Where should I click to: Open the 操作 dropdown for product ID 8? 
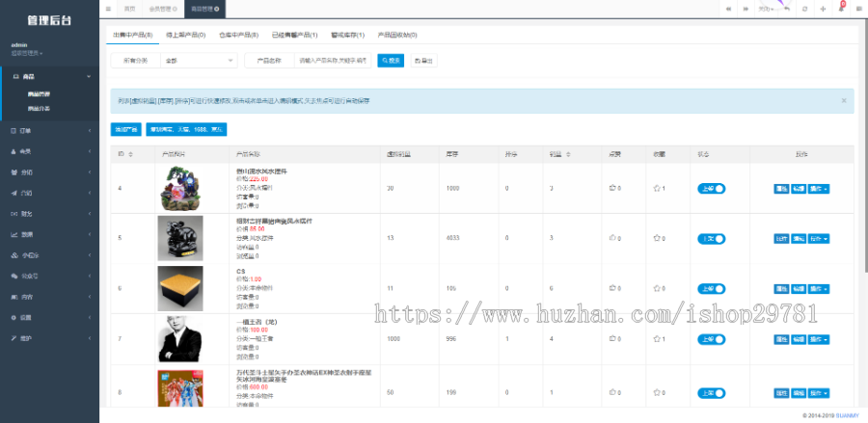point(819,393)
